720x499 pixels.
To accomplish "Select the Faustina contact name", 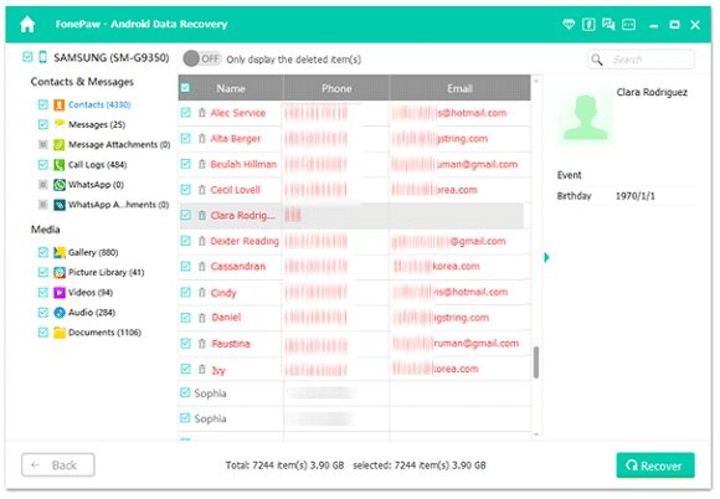I will click(x=231, y=344).
